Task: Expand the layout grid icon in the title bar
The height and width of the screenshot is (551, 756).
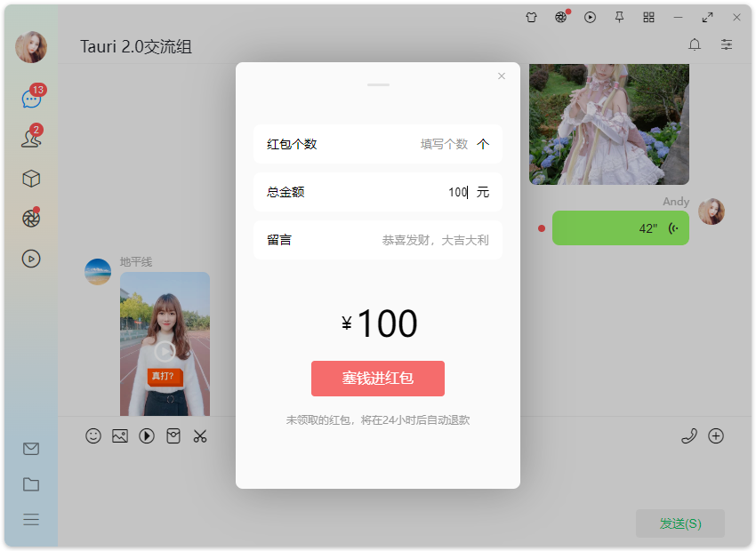Action: click(648, 17)
